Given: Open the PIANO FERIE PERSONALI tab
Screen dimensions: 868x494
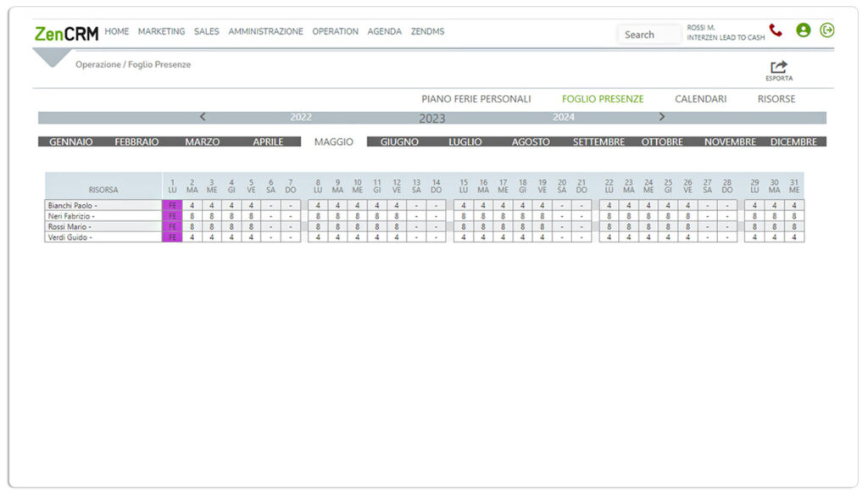Looking at the screenshot, I should click(x=476, y=98).
